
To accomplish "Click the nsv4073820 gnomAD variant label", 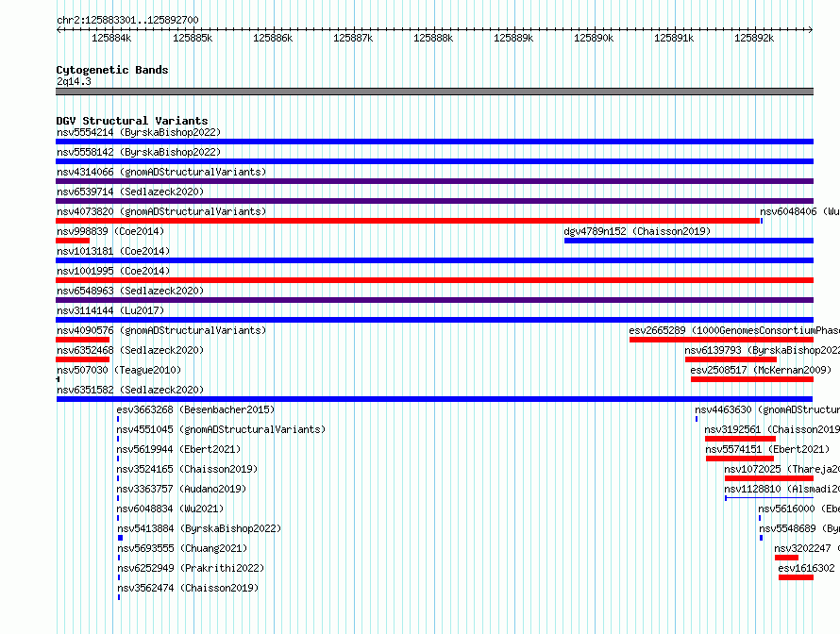I will tap(161, 211).
